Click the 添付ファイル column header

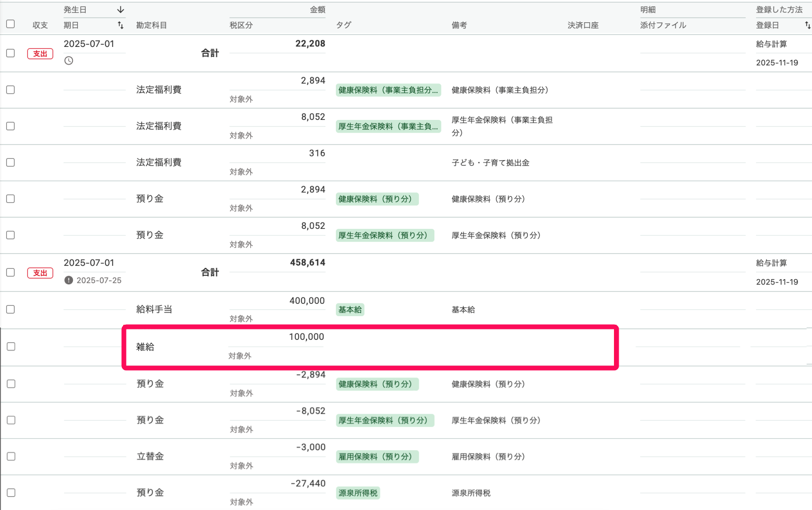click(663, 25)
